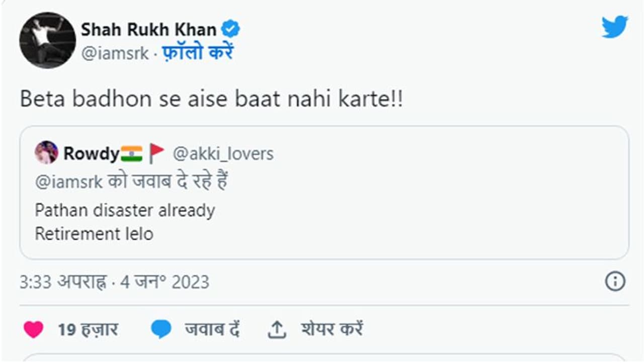
Task: Click the Twitter bird logo
Action: [614, 27]
